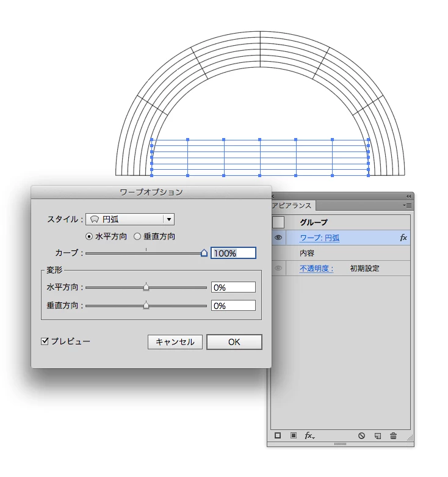Collapse the panel with double-arrow icon
The image size is (448, 477).
(x=408, y=196)
